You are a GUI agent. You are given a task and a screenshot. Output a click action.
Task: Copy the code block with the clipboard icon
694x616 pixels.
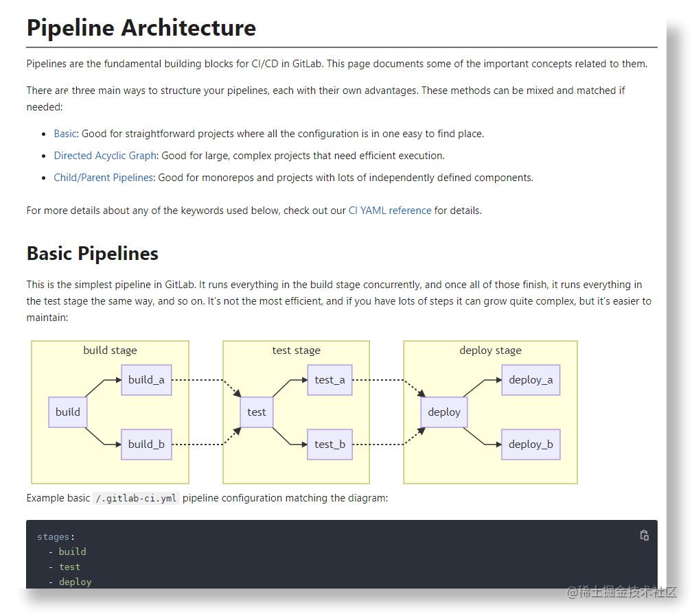(x=644, y=536)
